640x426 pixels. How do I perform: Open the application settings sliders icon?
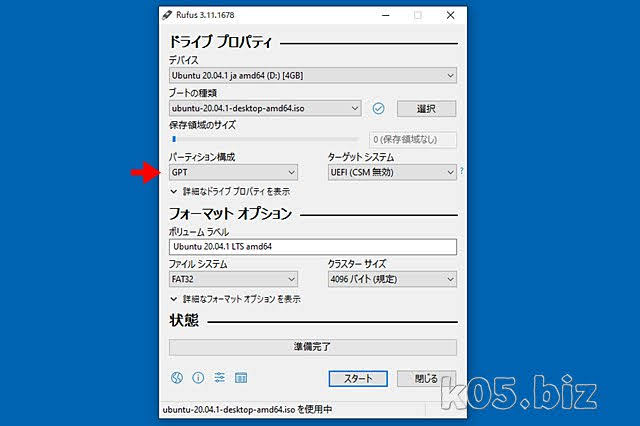pyautogui.click(x=220, y=378)
